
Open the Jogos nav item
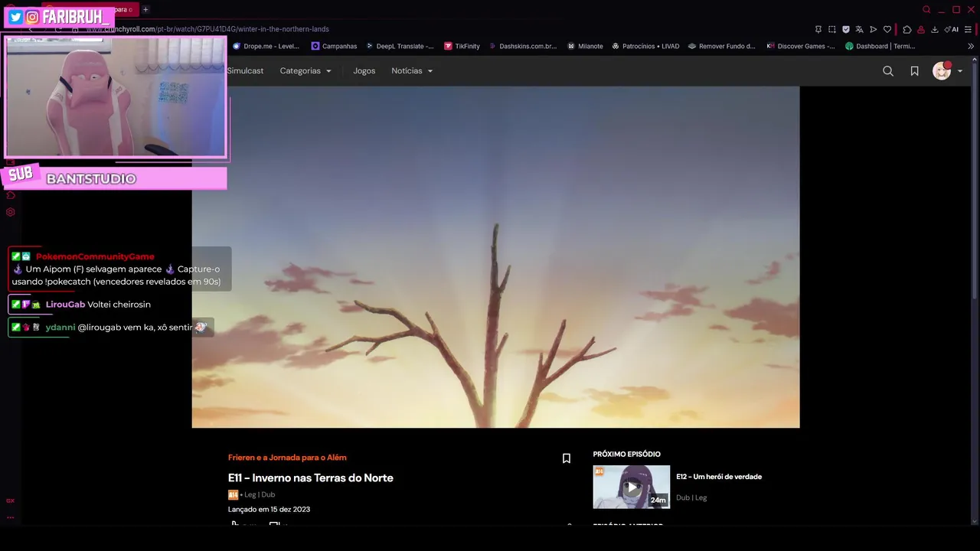[x=364, y=70]
